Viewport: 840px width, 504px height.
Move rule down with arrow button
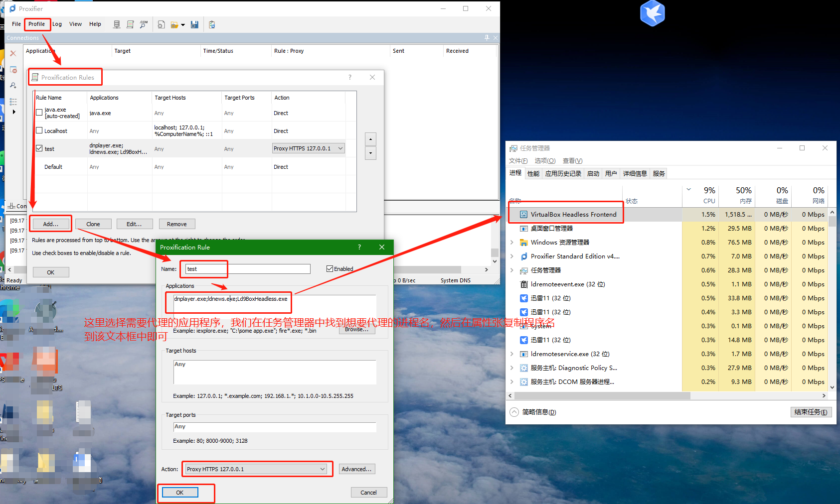click(370, 153)
